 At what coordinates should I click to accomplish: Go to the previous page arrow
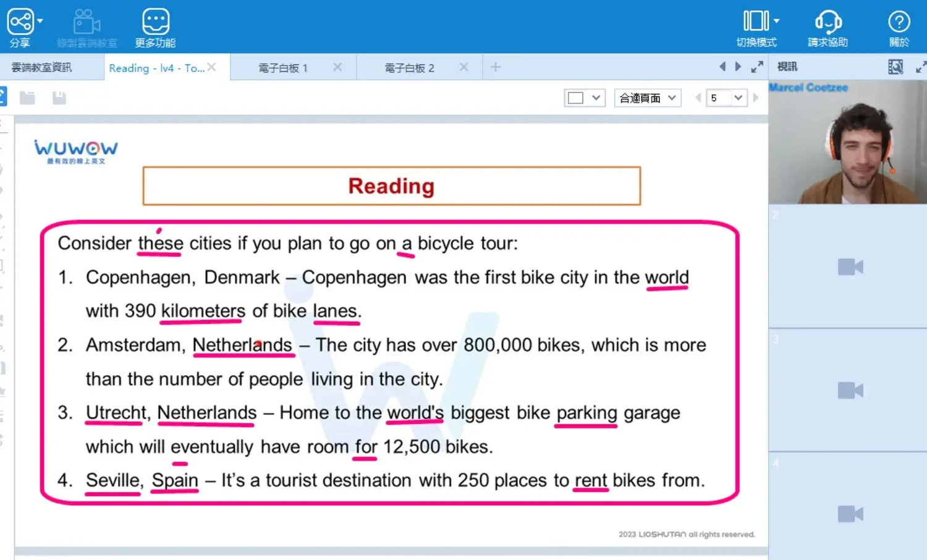coord(698,98)
